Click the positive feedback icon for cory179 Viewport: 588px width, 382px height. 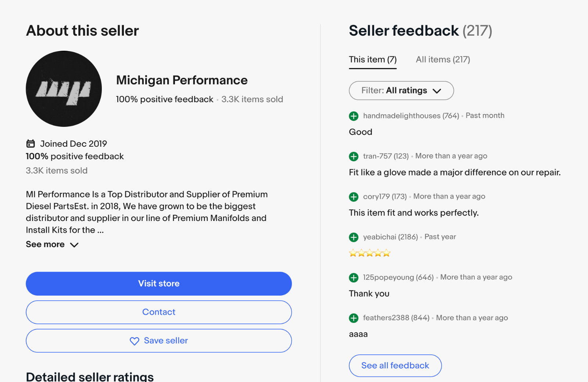[x=354, y=197]
